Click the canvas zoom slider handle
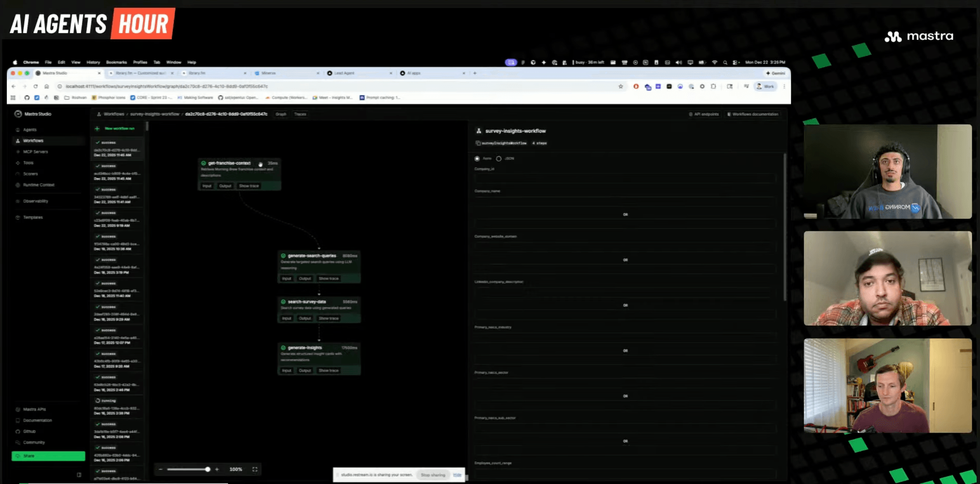The height and width of the screenshot is (484, 980). tap(208, 469)
